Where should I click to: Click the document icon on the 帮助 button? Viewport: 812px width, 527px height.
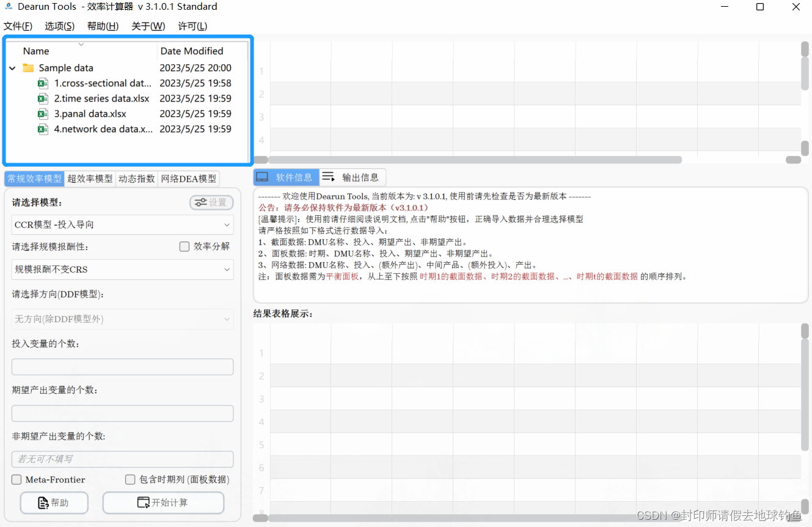[x=42, y=502]
